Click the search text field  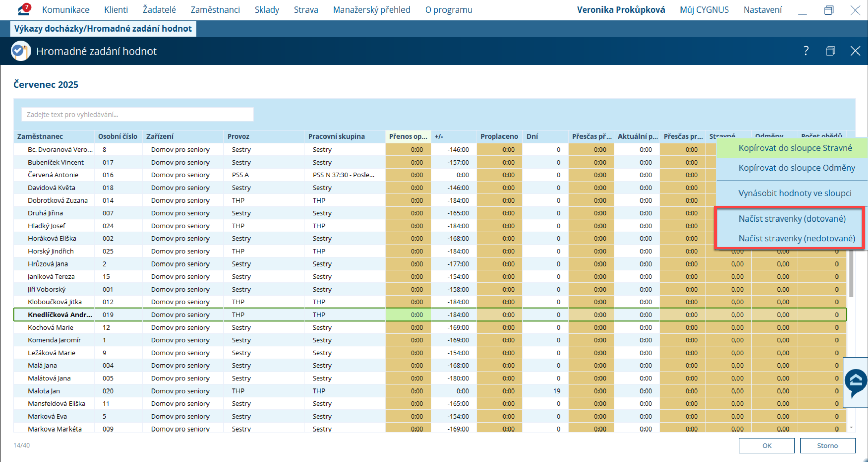(x=137, y=114)
